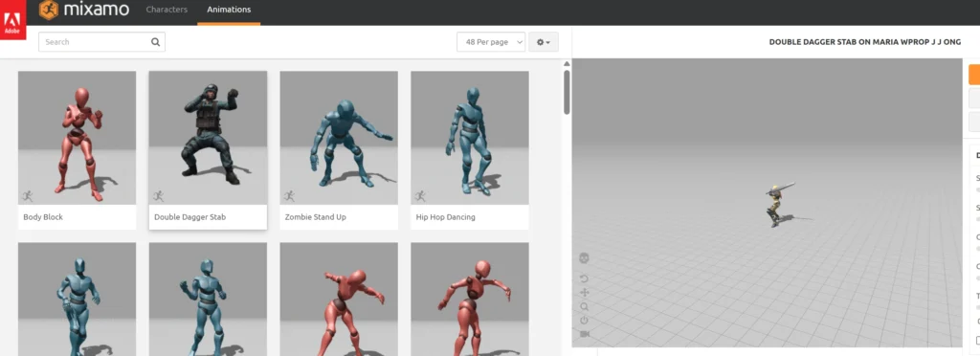Image resolution: width=980 pixels, height=356 pixels.
Task: Click the search magnifier icon
Action: [x=155, y=42]
